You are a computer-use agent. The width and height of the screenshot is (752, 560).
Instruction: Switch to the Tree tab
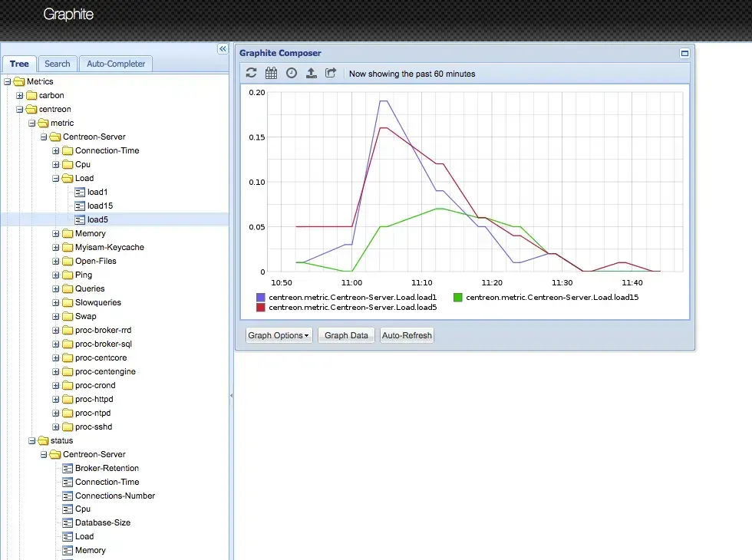[x=19, y=64]
